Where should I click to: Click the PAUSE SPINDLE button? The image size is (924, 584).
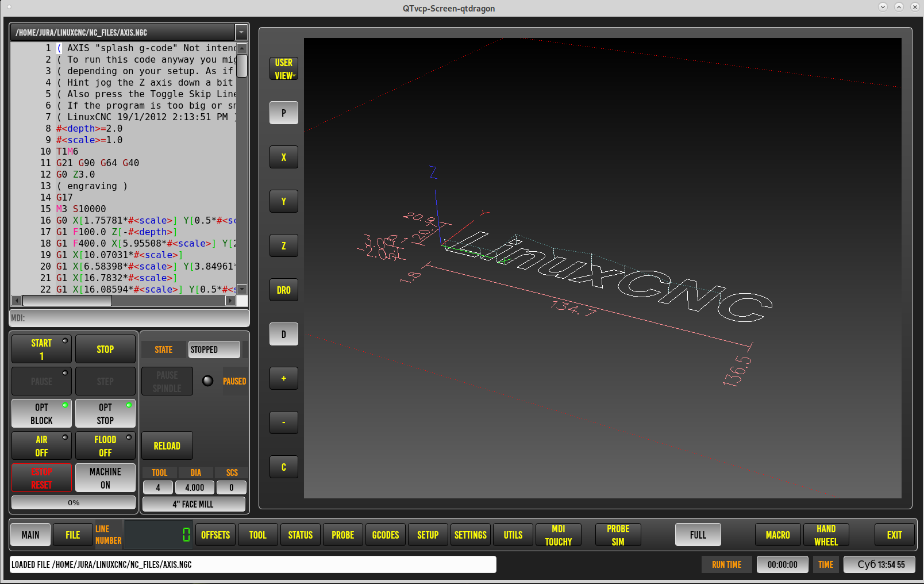[x=167, y=381]
